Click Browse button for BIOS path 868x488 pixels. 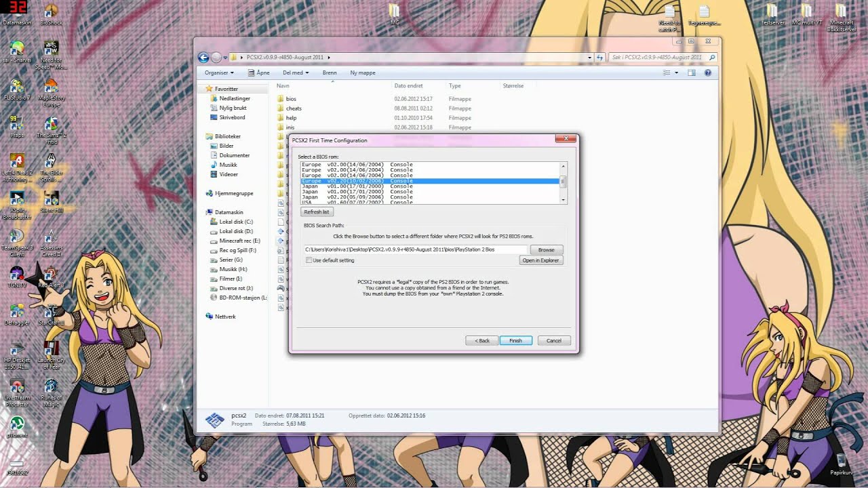click(546, 250)
